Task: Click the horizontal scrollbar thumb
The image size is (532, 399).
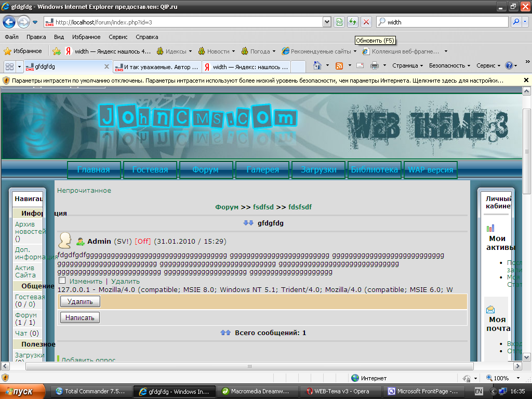Action: pyautogui.click(x=249, y=366)
